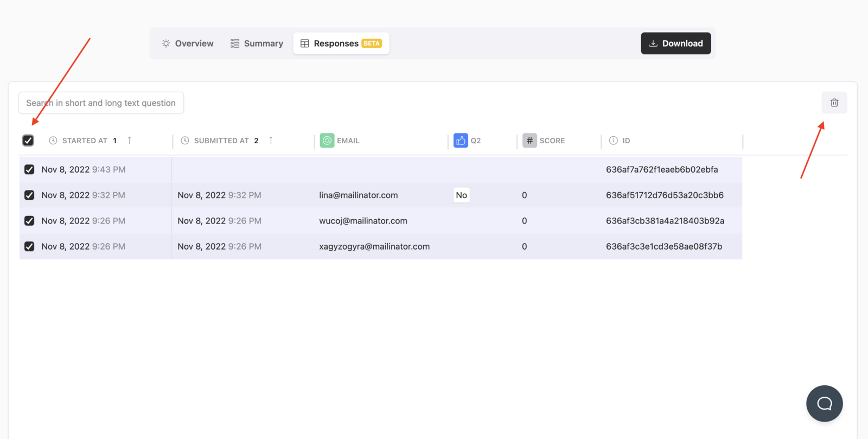868x439 pixels.
Task: Click the 'No' Q2 answer tag
Action: tap(461, 195)
